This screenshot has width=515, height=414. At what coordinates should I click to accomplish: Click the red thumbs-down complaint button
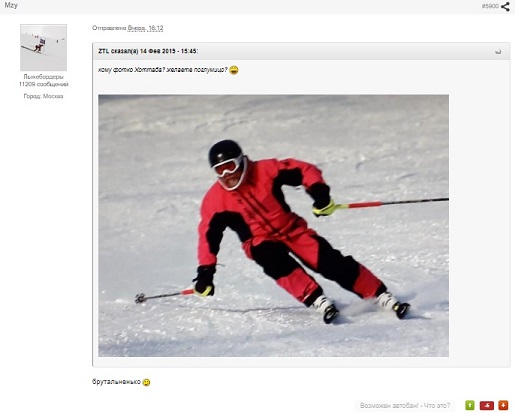pyautogui.click(x=487, y=405)
